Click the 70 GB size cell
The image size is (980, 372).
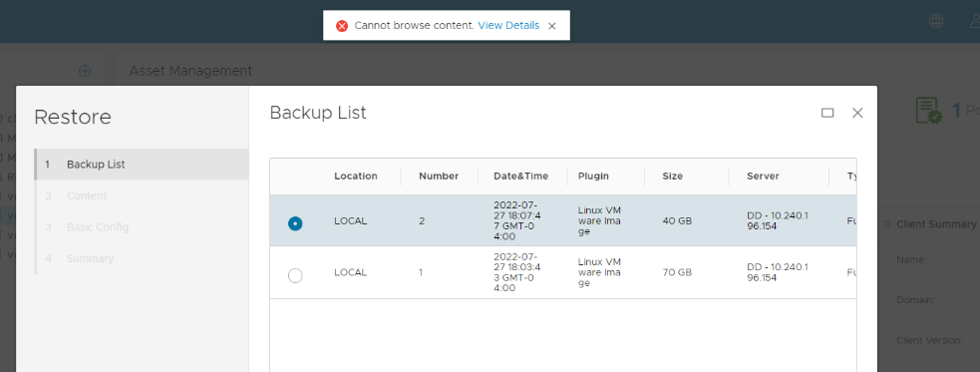677,272
